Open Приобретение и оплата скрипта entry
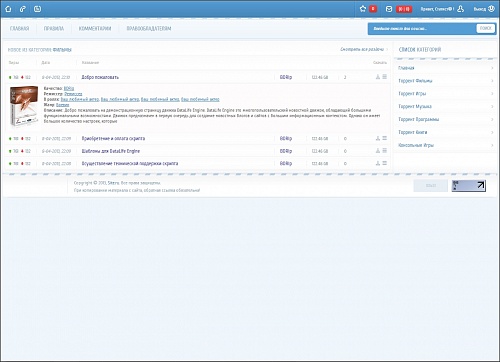This screenshot has height=362, width=500. [113, 138]
